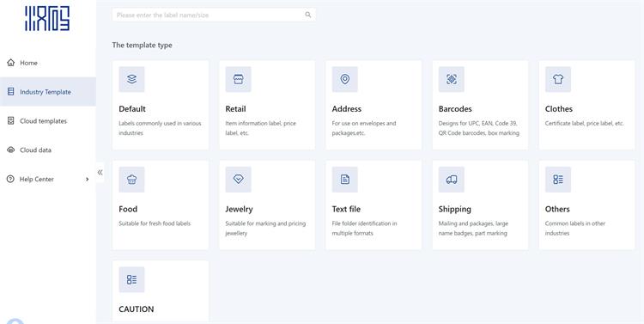The width and height of the screenshot is (644, 324).
Task: Click 'Suitable for fresh food labels' text
Action: (x=155, y=223)
